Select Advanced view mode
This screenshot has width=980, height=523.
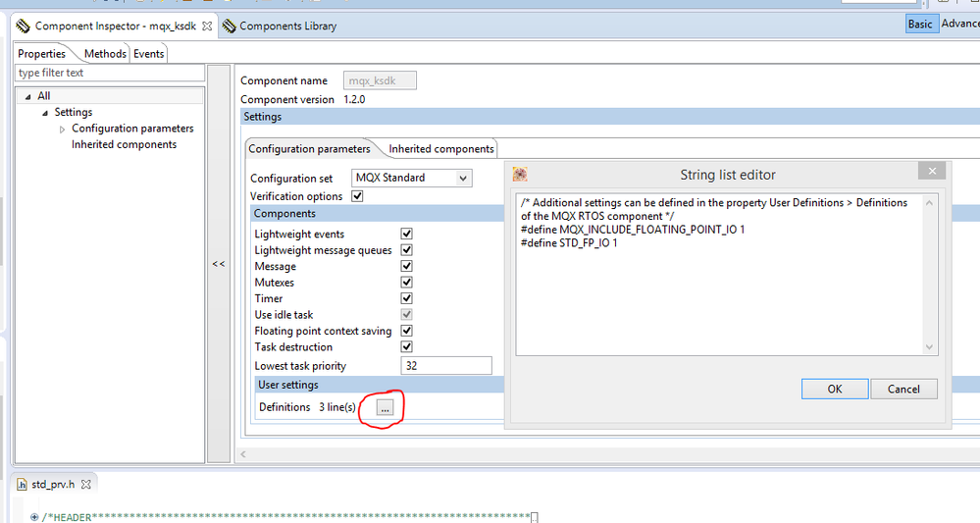click(960, 24)
